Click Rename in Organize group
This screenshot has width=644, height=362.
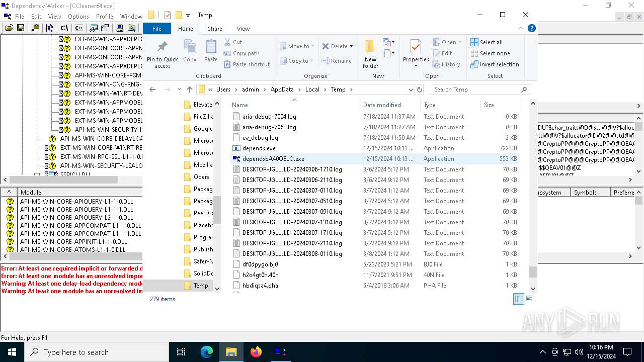[x=337, y=61]
